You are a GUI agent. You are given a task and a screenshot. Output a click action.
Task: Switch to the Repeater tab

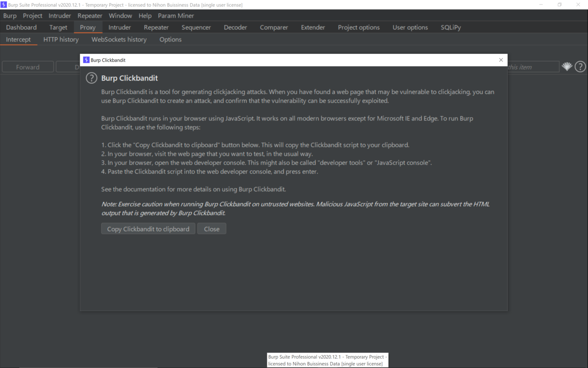156,27
